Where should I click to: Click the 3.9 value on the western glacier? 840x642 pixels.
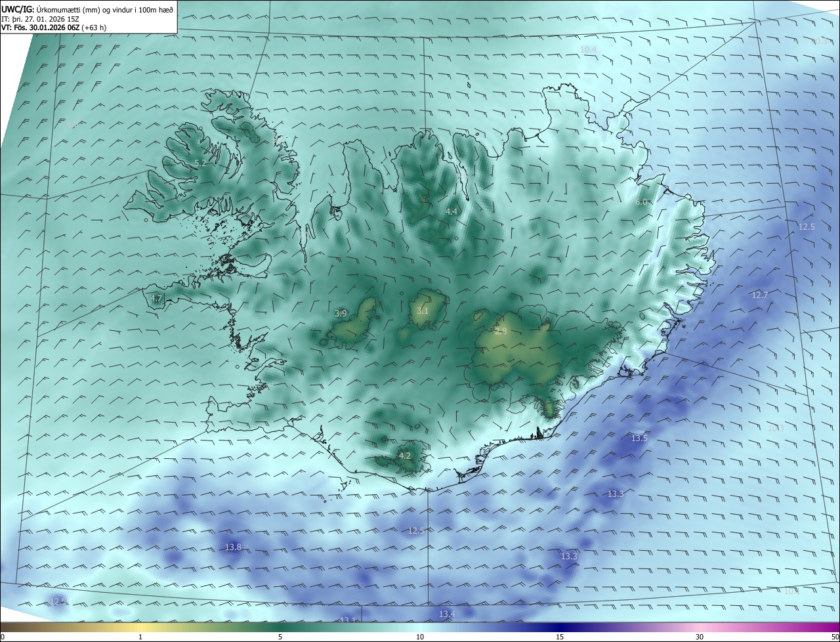tap(341, 313)
